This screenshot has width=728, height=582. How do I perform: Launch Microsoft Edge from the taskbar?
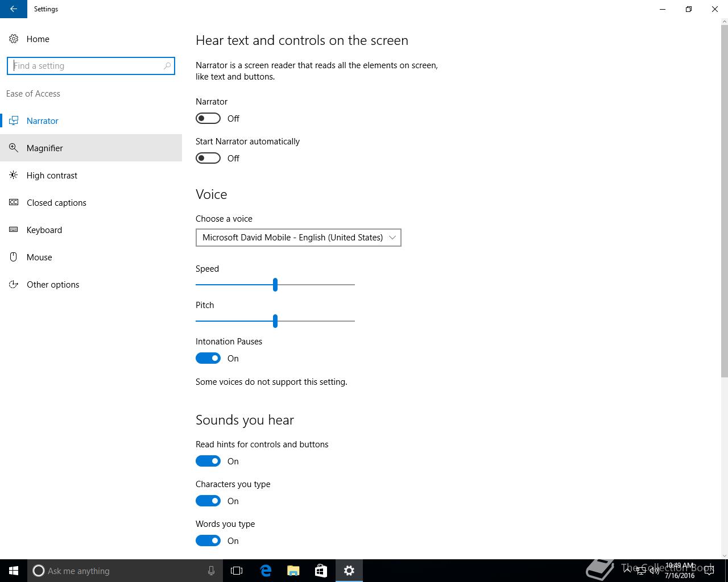point(265,571)
